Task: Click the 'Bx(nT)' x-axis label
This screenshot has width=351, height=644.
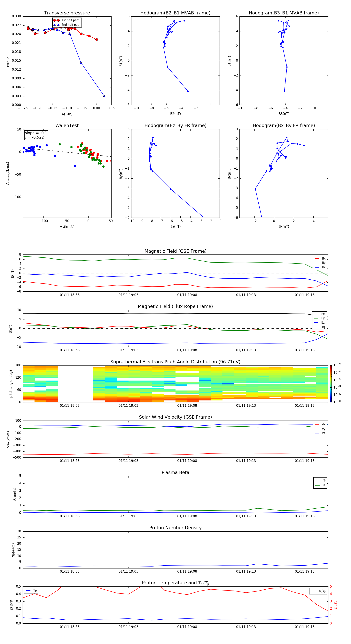Action: point(284,227)
